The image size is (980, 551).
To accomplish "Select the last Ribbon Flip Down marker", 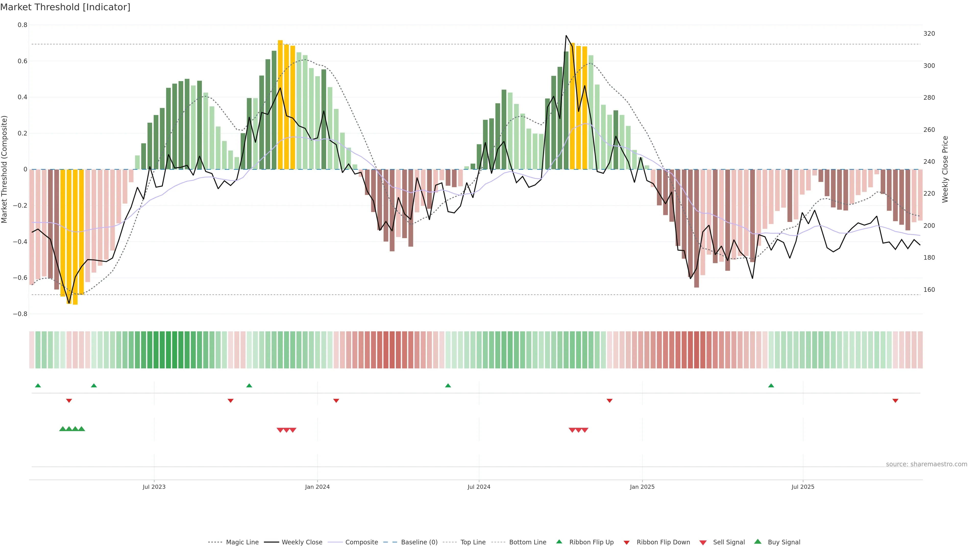I will click(x=895, y=401).
